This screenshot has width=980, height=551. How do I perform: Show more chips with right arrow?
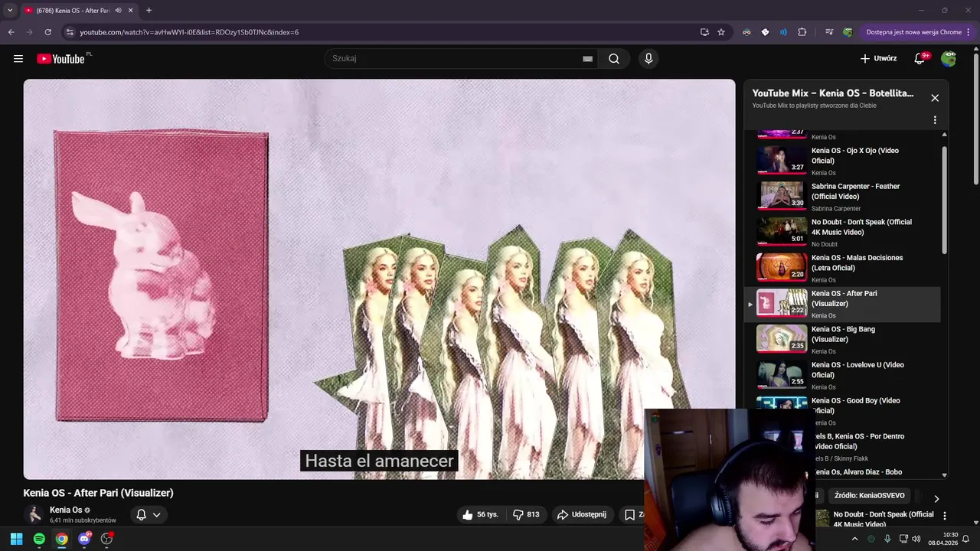(936, 498)
